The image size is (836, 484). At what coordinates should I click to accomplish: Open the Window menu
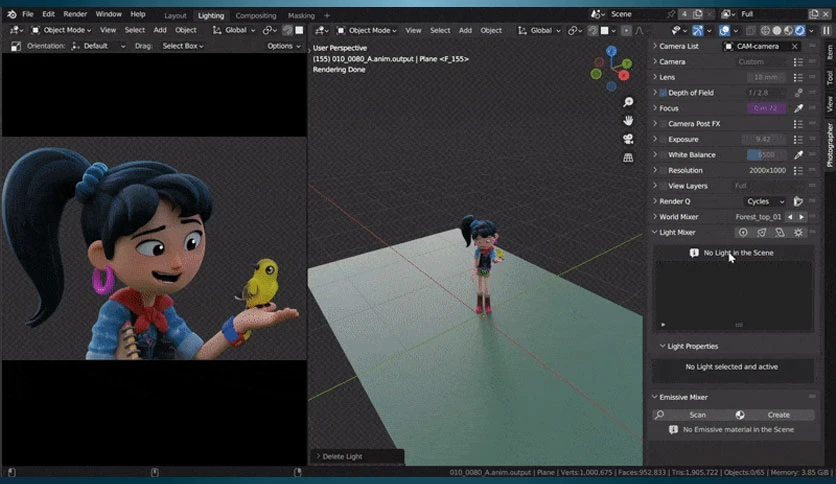coord(108,14)
